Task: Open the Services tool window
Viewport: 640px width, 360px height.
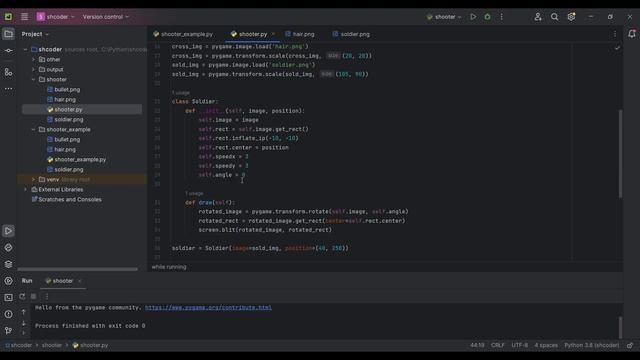Action: pos(8,281)
